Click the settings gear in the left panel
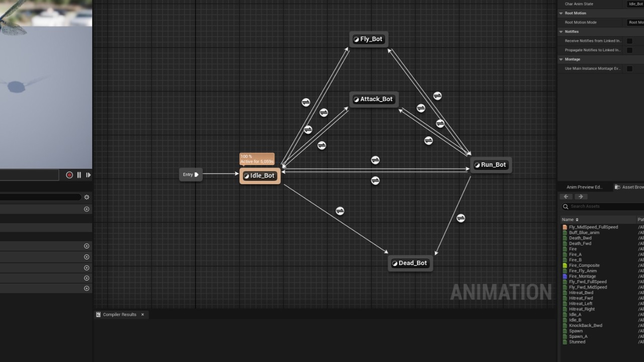The width and height of the screenshot is (644, 362). point(87,197)
